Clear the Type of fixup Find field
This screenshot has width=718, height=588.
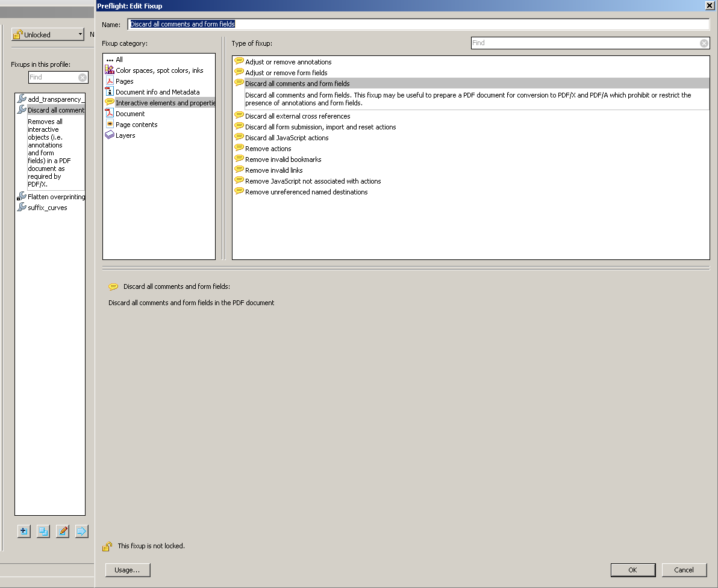click(x=704, y=43)
